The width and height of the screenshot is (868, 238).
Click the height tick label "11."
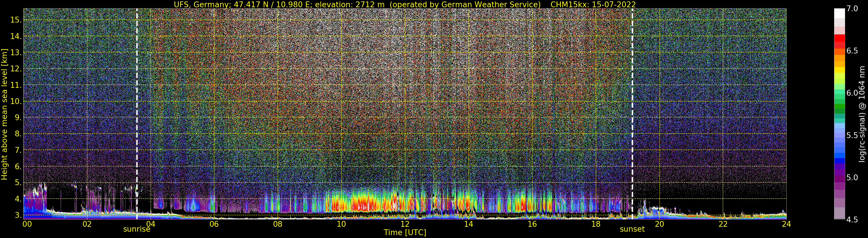click(16, 85)
